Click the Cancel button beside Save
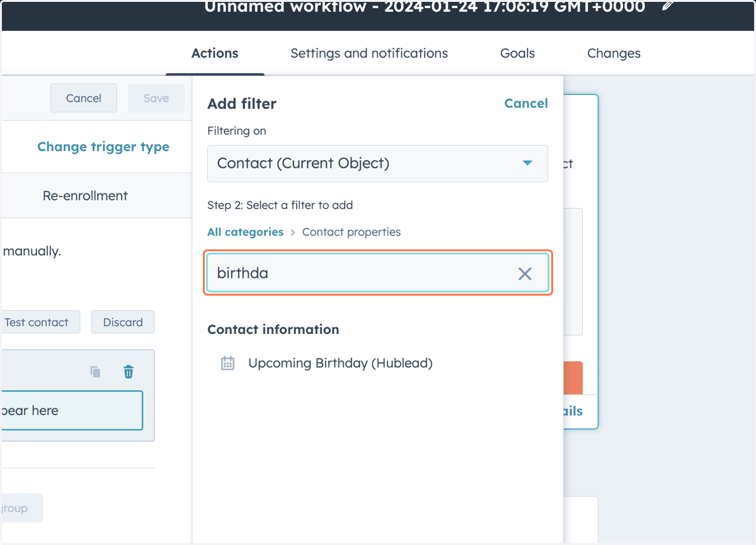 click(x=84, y=98)
